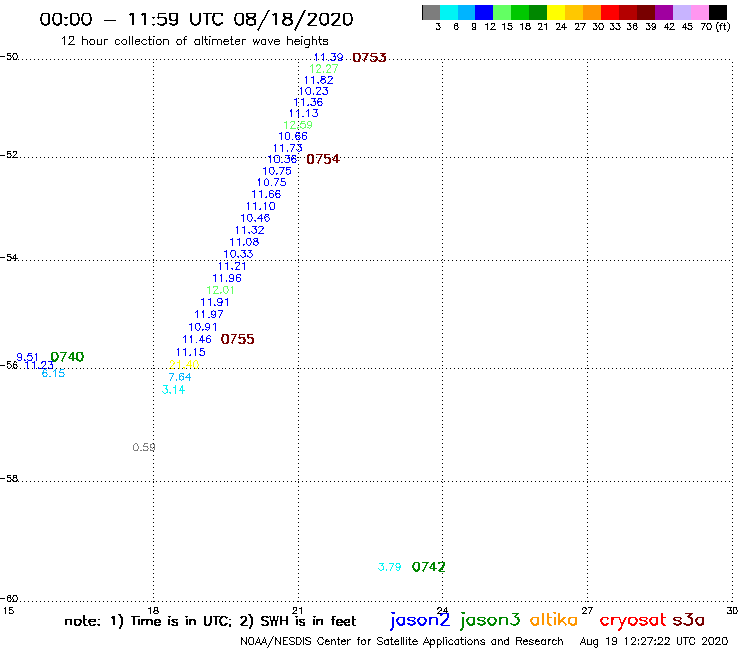Click the 11.73 wave height value
740x650 pixels.
click(287, 148)
